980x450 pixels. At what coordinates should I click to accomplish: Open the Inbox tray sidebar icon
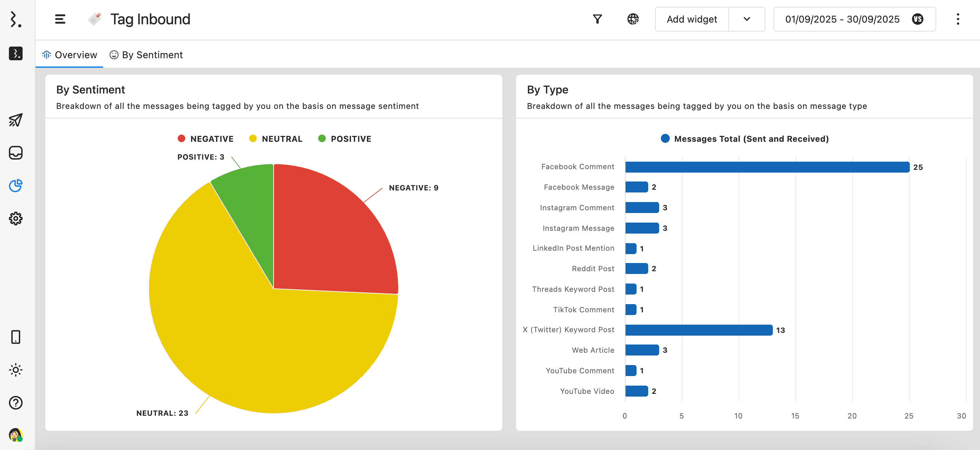click(16, 153)
